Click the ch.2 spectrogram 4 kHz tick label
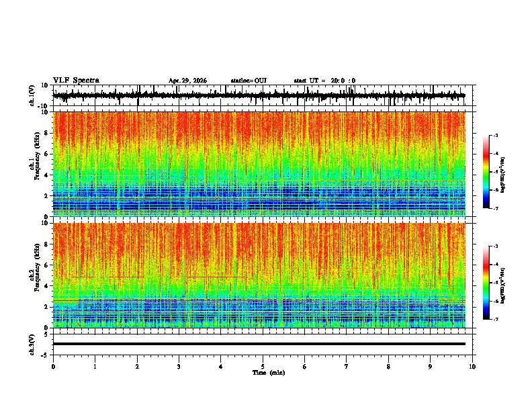The height and width of the screenshot is (411, 532). [47, 286]
